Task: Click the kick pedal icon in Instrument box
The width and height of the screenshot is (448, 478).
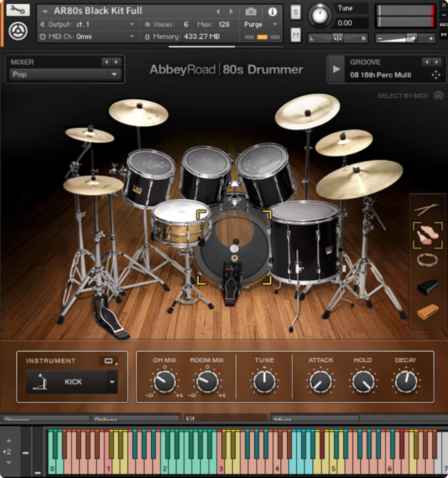Action: [x=41, y=382]
